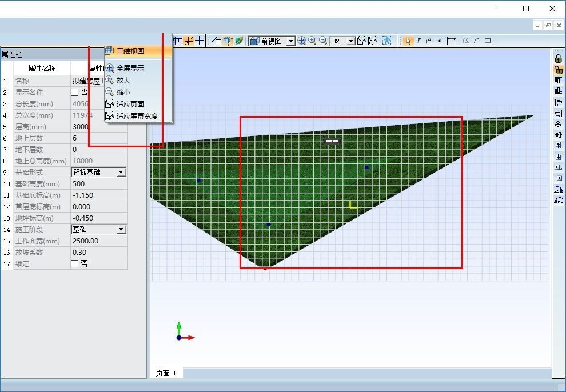Select the rectangle drawing tool
566x392 pixels.
[x=488, y=41]
